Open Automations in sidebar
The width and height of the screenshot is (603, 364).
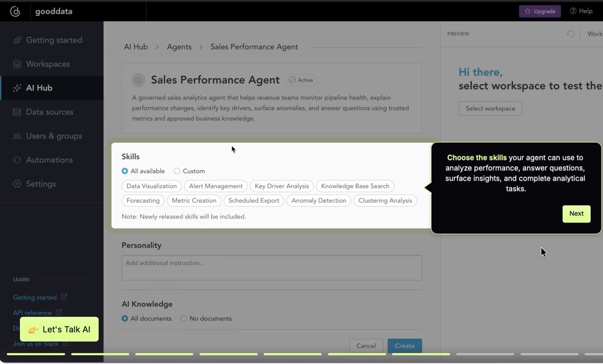(x=52, y=160)
